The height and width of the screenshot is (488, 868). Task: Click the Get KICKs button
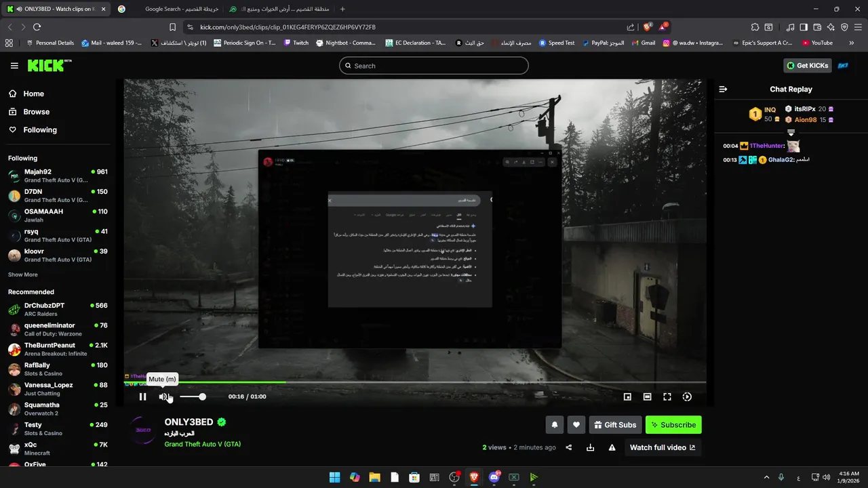point(808,65)
